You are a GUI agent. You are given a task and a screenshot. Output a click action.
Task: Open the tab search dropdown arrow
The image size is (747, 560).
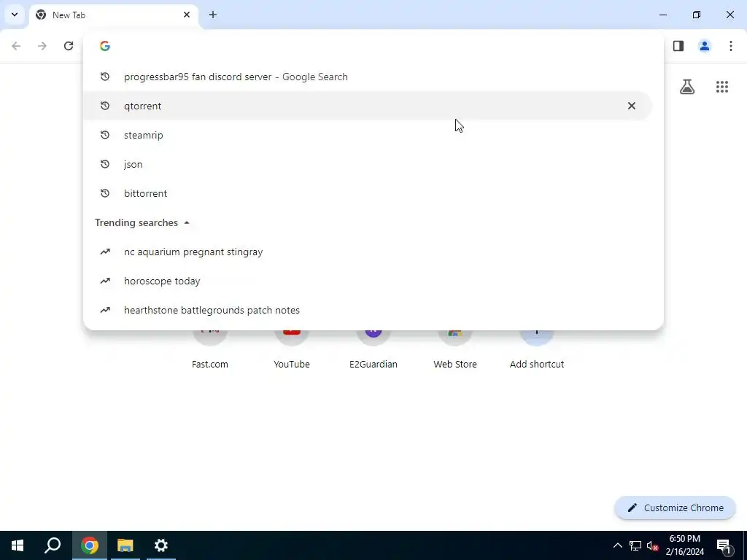[x=15, y=15]
